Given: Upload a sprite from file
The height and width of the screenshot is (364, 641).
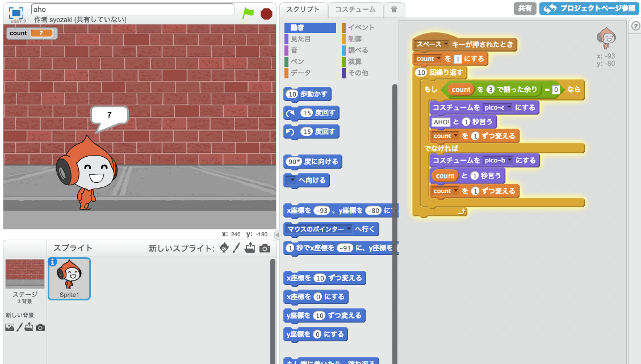Looking at the screenshot, I should [x=250, y=248].
